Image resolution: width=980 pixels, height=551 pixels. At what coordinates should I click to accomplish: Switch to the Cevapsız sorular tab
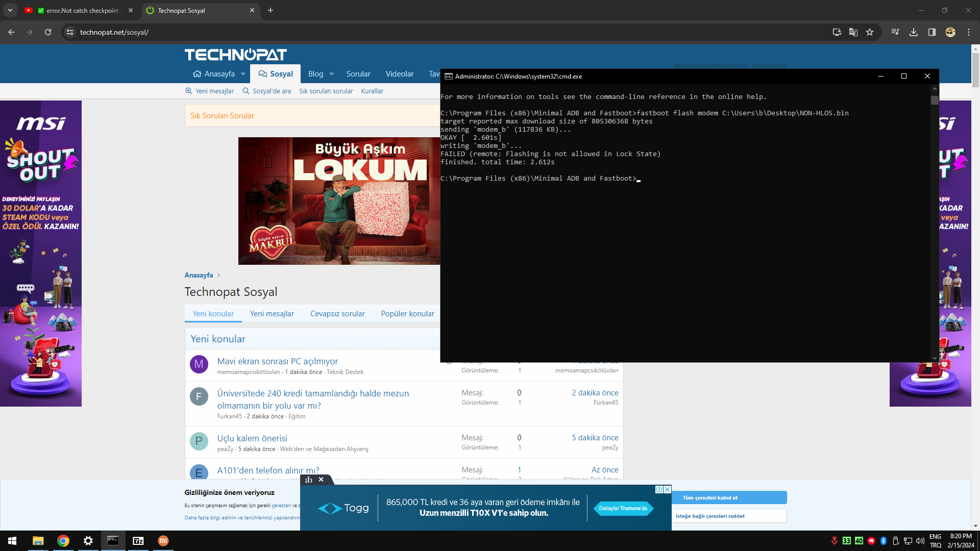(337, 314)
